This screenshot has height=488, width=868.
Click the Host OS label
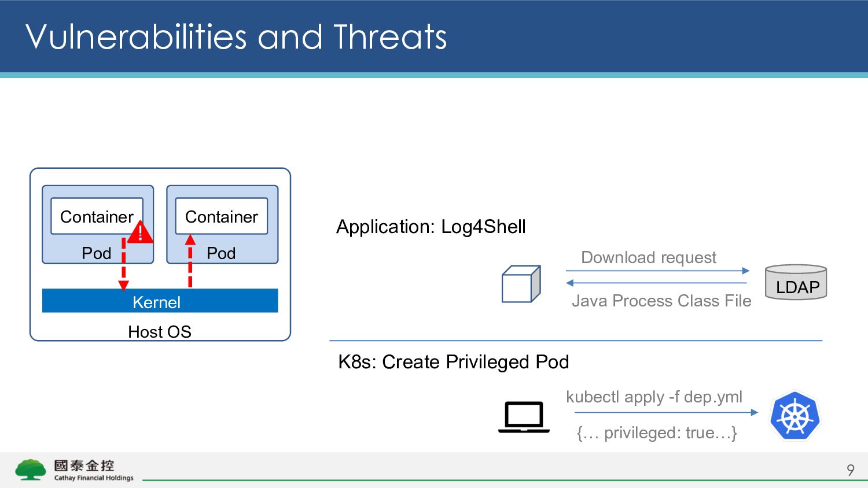click(160, 332)
